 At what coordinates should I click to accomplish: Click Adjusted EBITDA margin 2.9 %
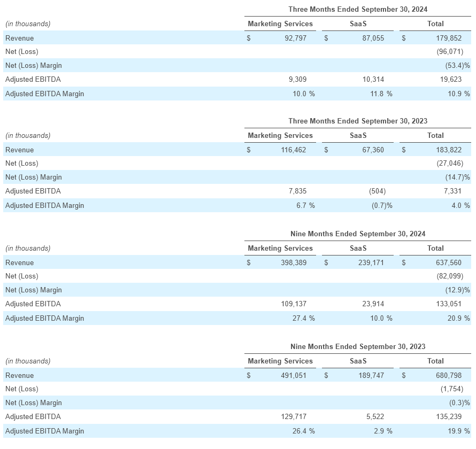click(x=383, y=431)
